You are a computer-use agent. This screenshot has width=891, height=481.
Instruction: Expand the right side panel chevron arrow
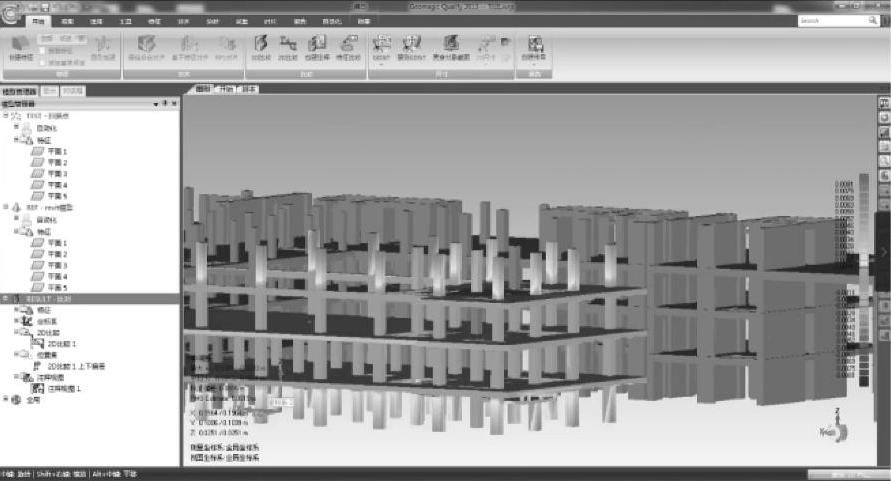(x=884, y=251)
